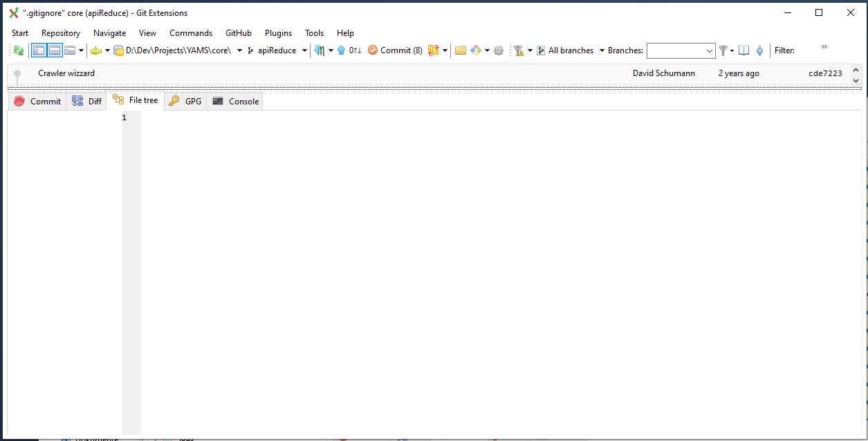
Task: Open the Plugins menu
Action: [x=278, y=33]
